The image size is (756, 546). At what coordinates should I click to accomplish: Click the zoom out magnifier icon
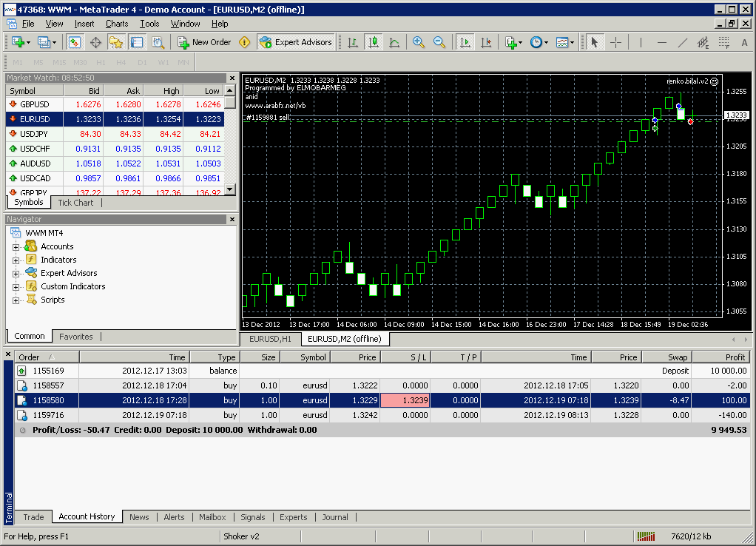coord(439,42)
